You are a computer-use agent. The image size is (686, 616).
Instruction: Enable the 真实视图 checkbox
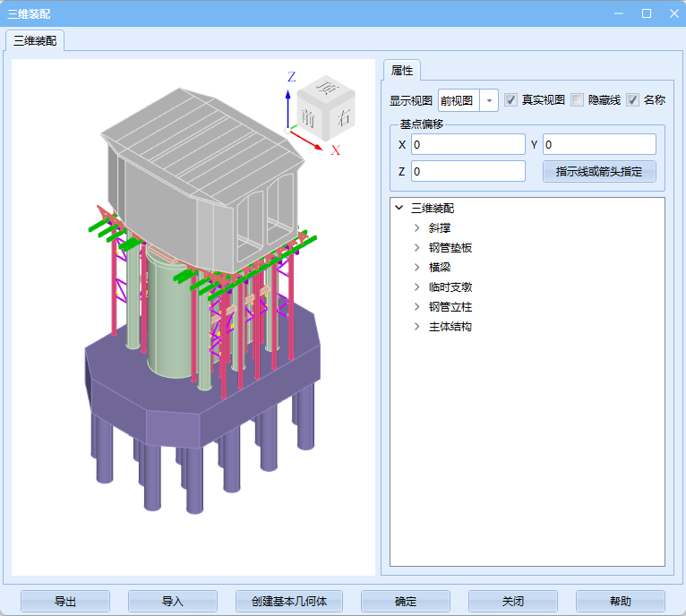[x=510, y=100]
